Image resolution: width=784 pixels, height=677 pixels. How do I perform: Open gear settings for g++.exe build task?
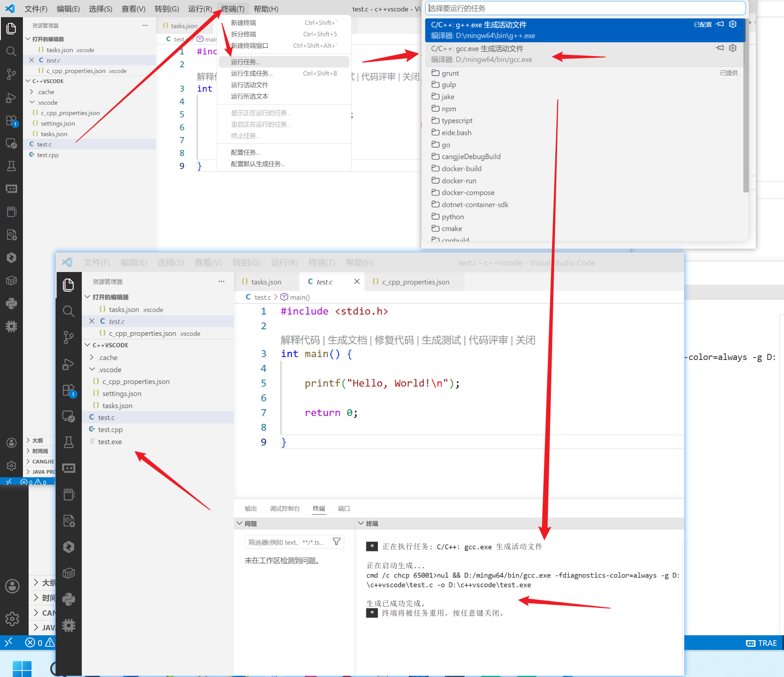point(733,24)
